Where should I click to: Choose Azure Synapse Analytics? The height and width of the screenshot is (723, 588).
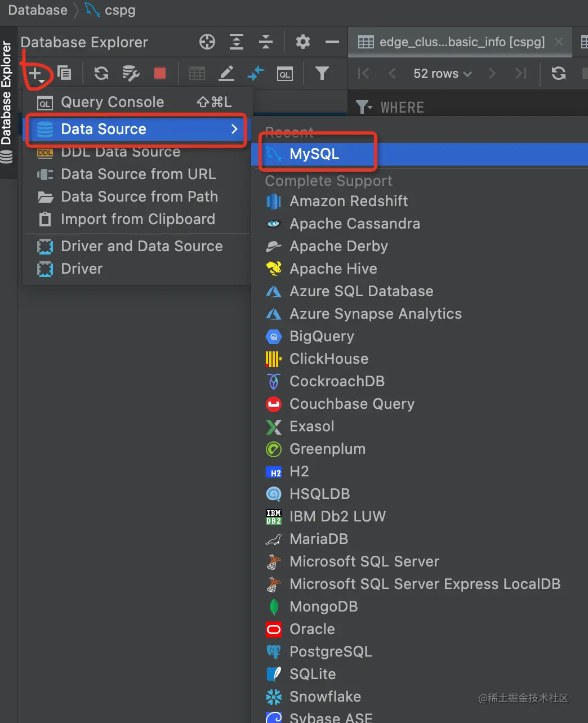click(x=420, y=314)
